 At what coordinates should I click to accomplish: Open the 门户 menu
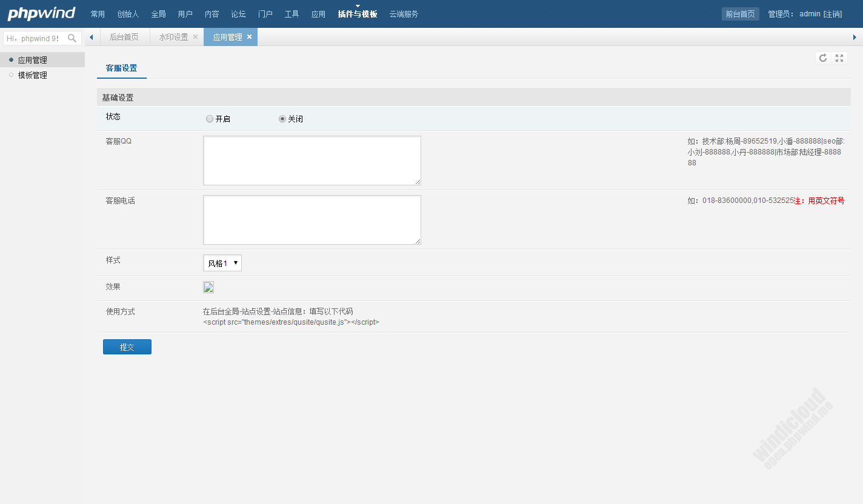[x=265, y=14]
